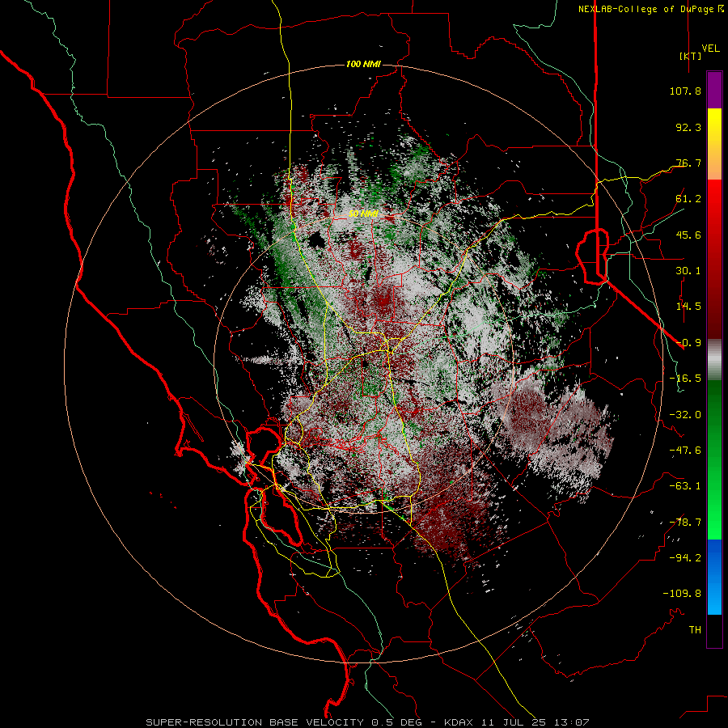Click the 50 NMI range ring label
This screenshot has width=728, height=728.
click(363, 214)
